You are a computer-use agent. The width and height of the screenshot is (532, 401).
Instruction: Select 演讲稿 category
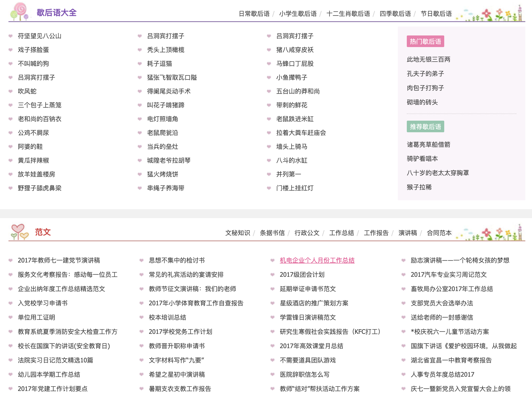(408, 233)
